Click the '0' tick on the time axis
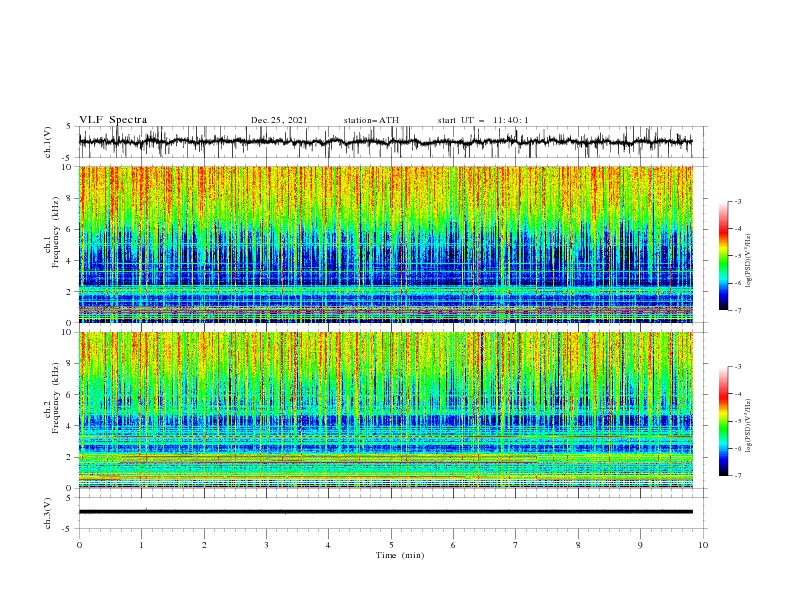This screenshot has height=612, width=792. point(79,545)
